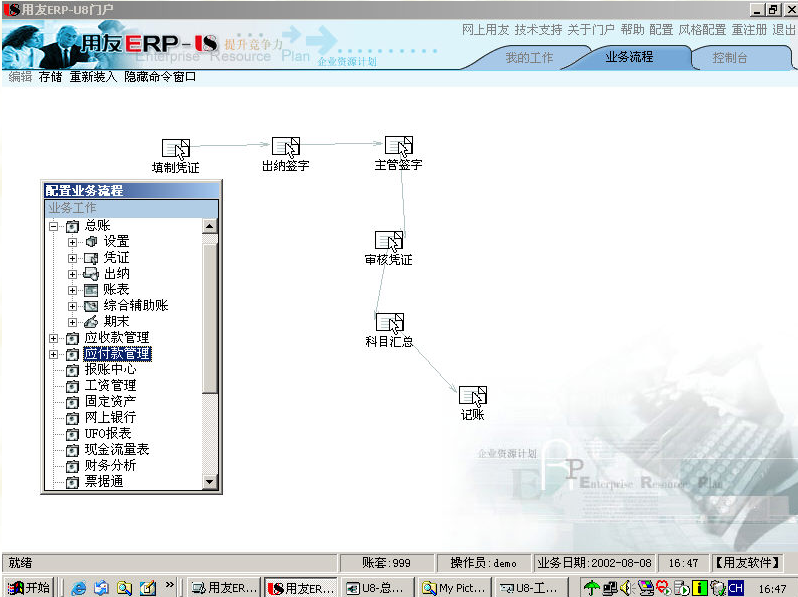Click the 业务工作 panel header
798x597 pixels.
[132, 208]
